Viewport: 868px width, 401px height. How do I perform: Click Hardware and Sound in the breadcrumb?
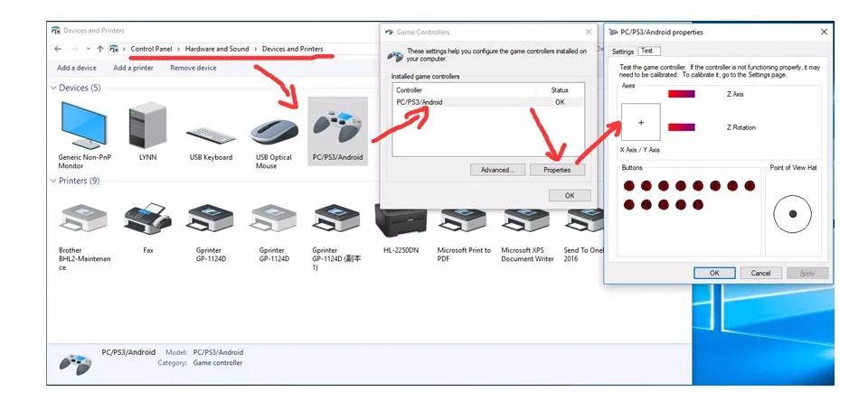click(217, 49)
